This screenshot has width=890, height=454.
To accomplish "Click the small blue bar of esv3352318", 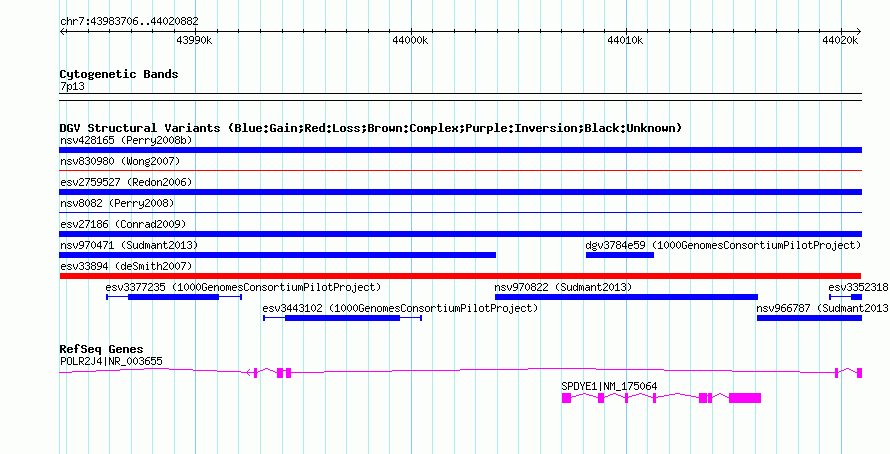I will pyautogui.click(x=857, y=297).
